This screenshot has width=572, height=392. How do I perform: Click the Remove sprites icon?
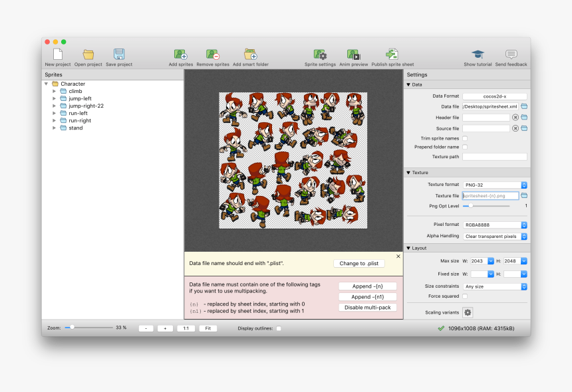[x=213, y=54]
